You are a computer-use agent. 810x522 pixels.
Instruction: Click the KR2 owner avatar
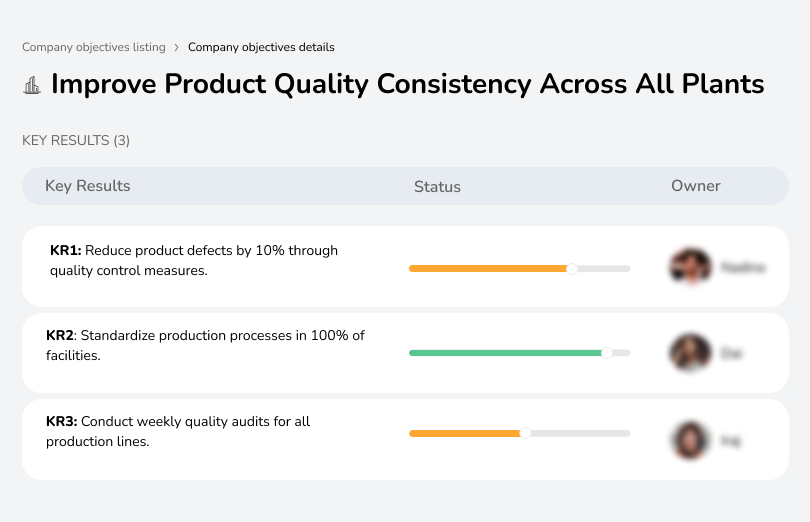pos(690,353)
